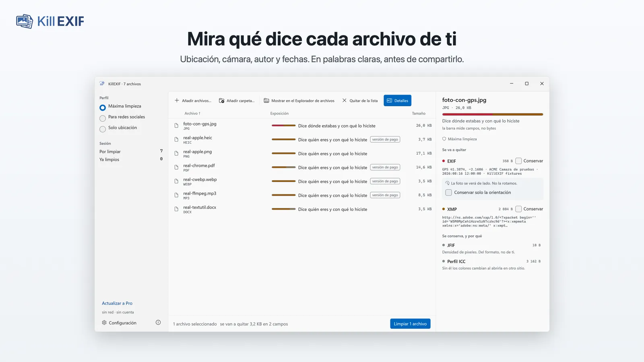Click the KillEXIF logo at the page top

[50, 21]
